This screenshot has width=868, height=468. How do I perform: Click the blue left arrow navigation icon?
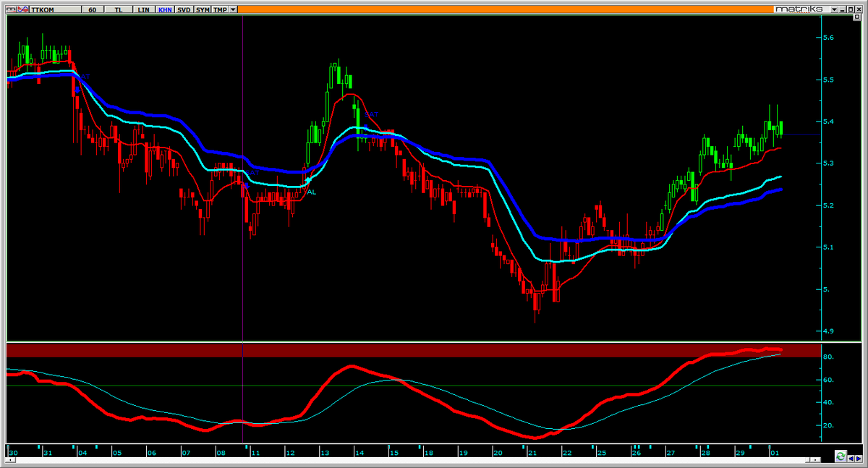point(851,459)
